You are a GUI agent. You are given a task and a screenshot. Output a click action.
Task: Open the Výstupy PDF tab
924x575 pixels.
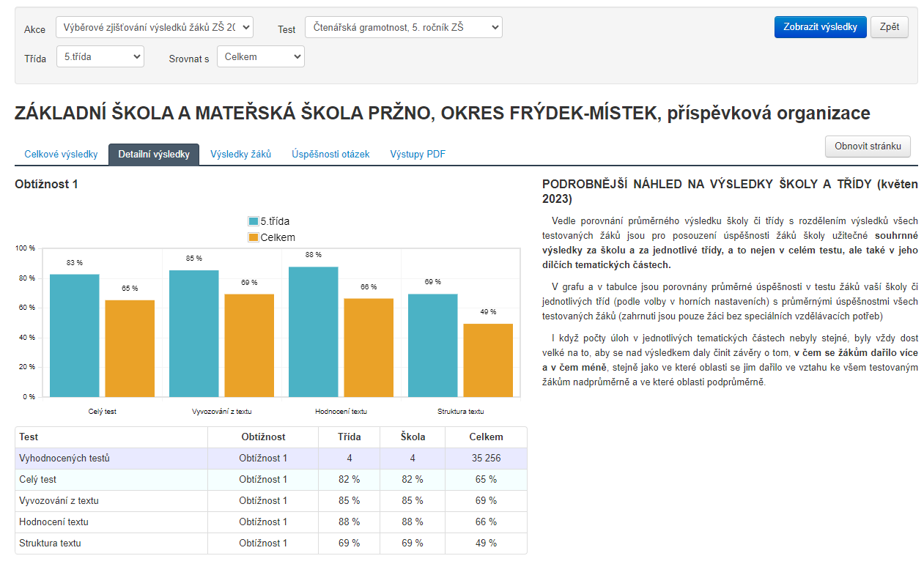tap(418, 155)
